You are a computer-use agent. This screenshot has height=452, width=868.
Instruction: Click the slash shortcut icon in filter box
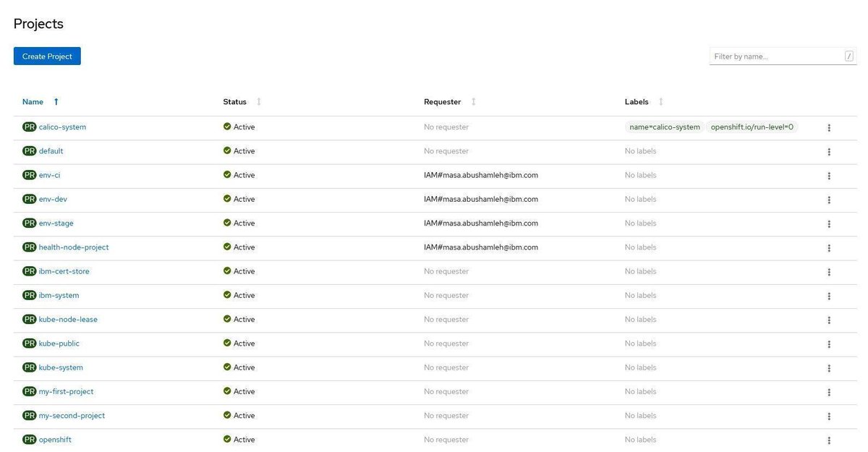coord(849,56)
